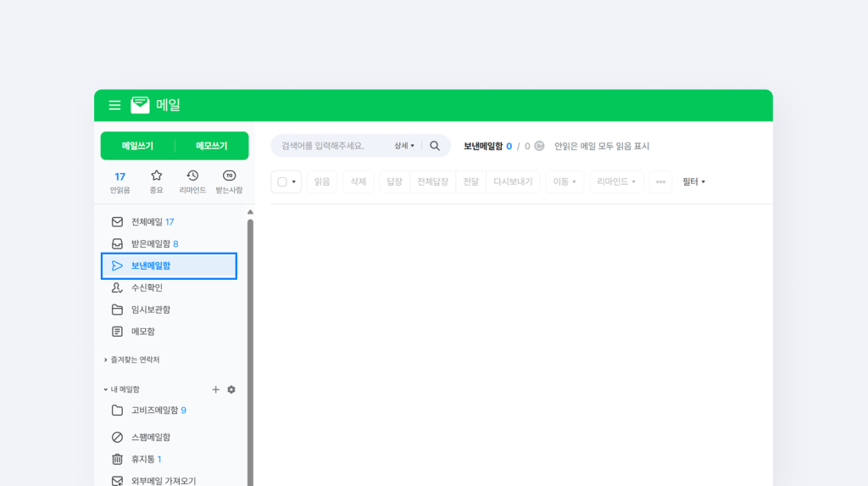
Task: Open the 리마인드 toolbar dropdown
Action: 617,182
